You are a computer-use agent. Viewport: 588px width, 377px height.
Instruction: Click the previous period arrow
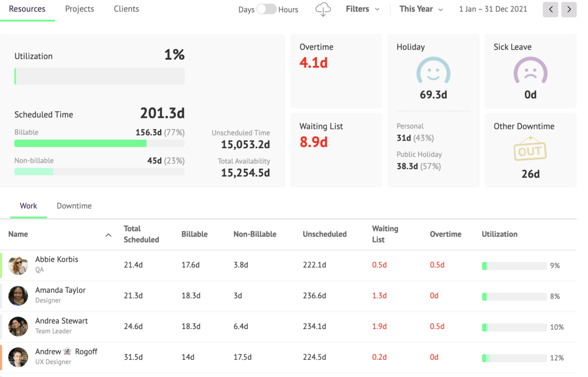click(x=550, y=9)
